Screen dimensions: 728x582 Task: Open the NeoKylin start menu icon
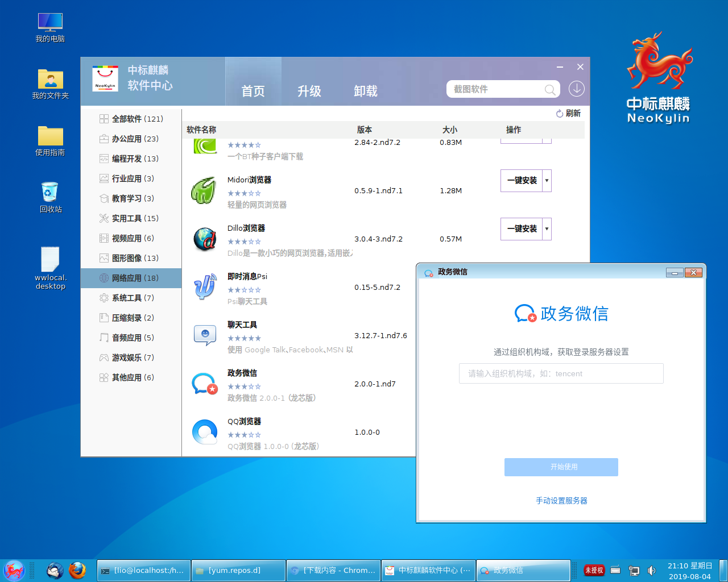[x=14, y=570]
